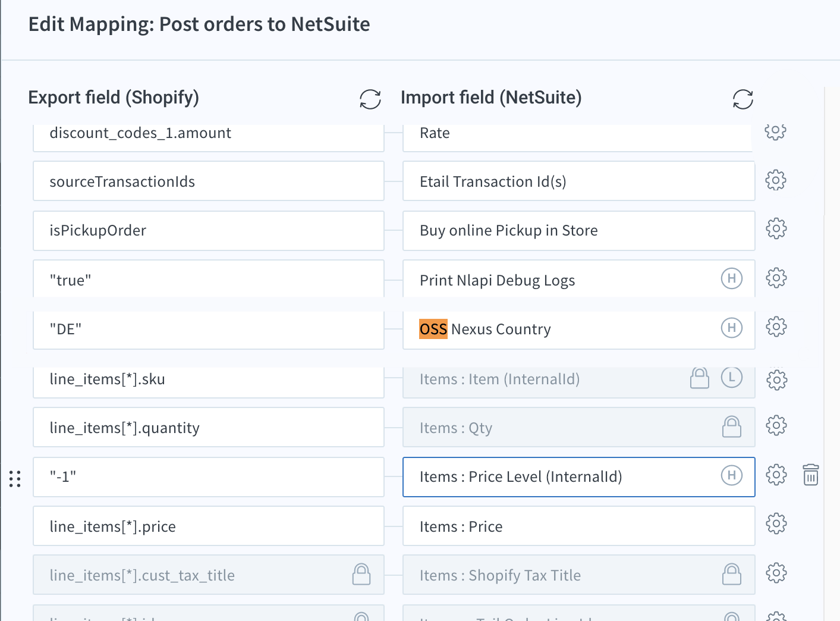
Task: Click hardcoded H badge on Print Nlapi Debug Logs
Action: 732,278
